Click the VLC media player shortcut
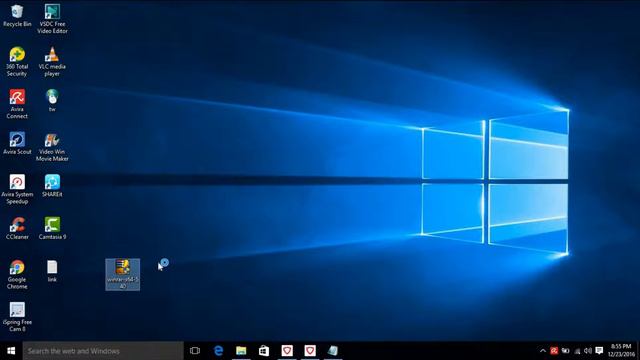Viewport: 640px width, 360px height. [x=52, y=62]
